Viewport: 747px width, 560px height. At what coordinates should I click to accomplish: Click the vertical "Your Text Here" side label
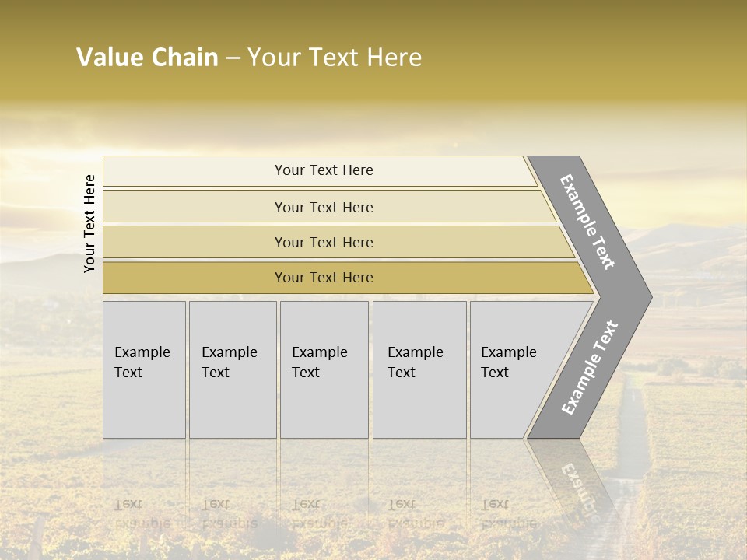(x=89, y=223)
